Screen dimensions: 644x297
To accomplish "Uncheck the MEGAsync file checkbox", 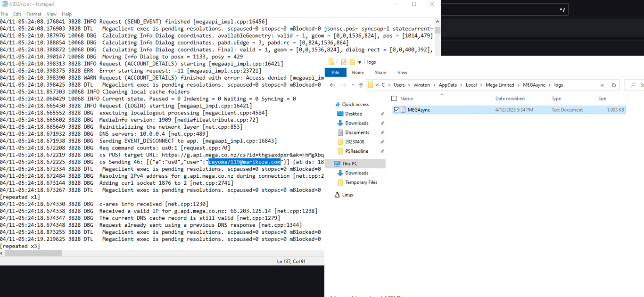I will point(396,110).
